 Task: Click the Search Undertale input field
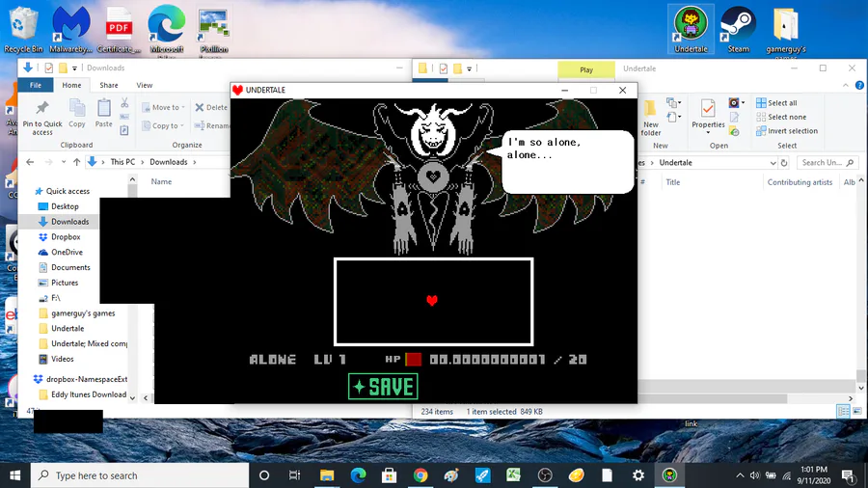tap(827, 163)
